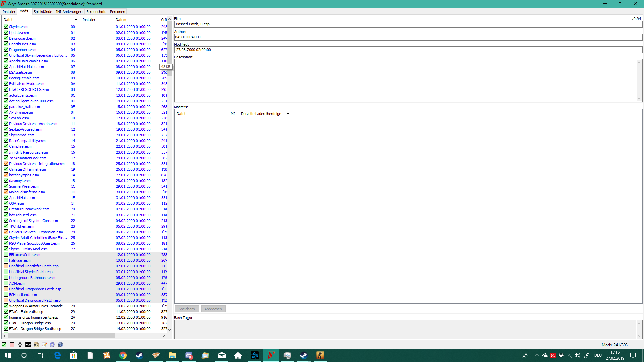This screenshot has width=644, height=362.
Task: Open Task View from the taskbar
Action: tap(40, 355)
